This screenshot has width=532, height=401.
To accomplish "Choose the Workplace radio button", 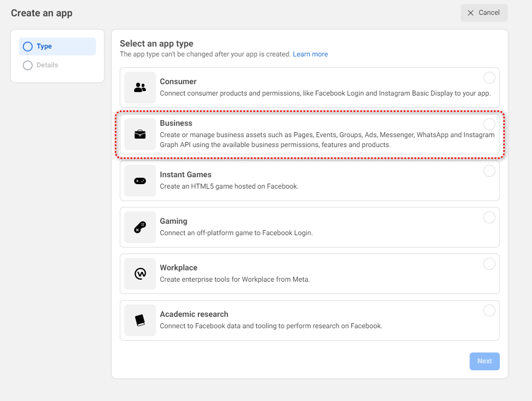I will 489,264.
